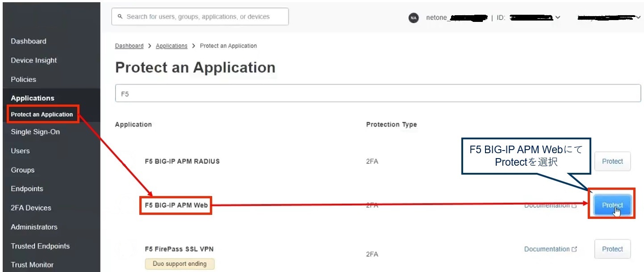Open the account ID dropdown chevron
The height and width of the screenshot is (272, 644).
[557, 18]
